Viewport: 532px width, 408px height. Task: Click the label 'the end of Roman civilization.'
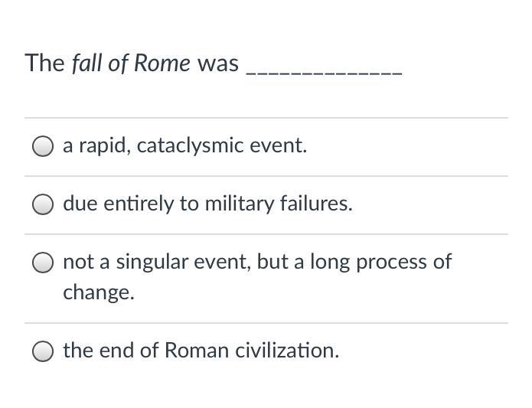point(201,350)
